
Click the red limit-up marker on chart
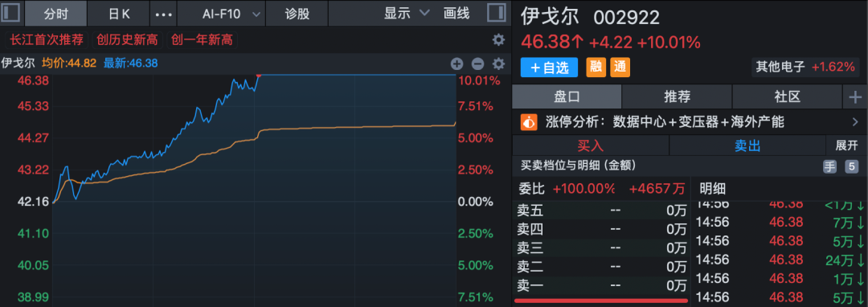click(259, 76)
